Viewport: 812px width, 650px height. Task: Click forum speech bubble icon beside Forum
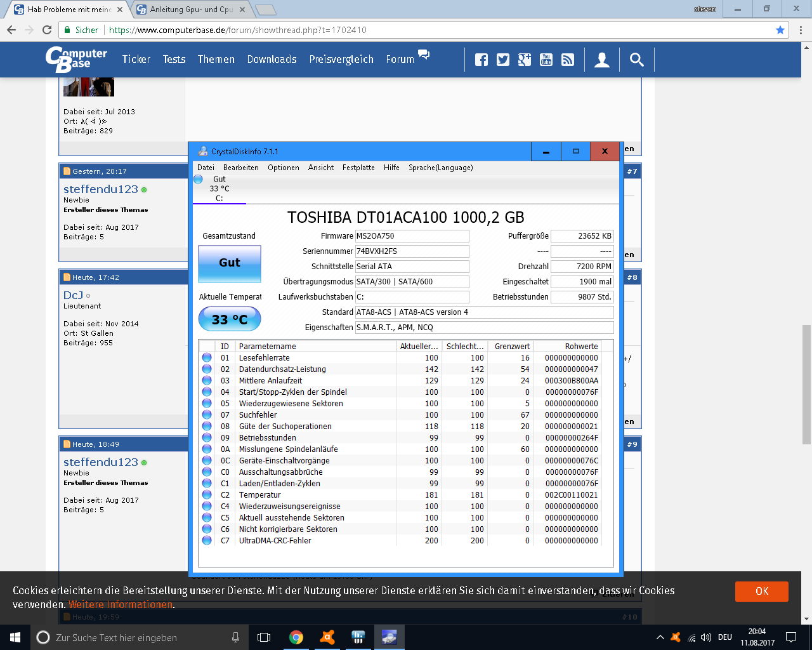pos(424,55)
